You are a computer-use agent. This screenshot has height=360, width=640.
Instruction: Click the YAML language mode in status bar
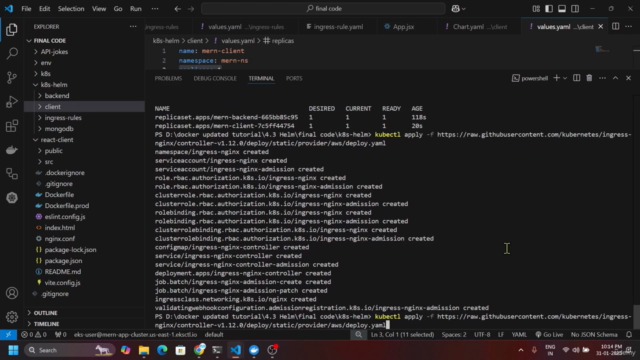point(519,335)
